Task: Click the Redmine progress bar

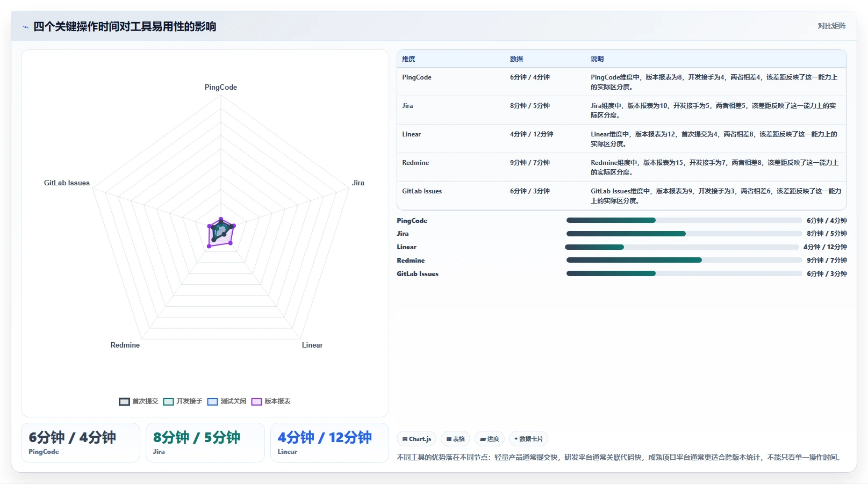Action: (684, 260)
